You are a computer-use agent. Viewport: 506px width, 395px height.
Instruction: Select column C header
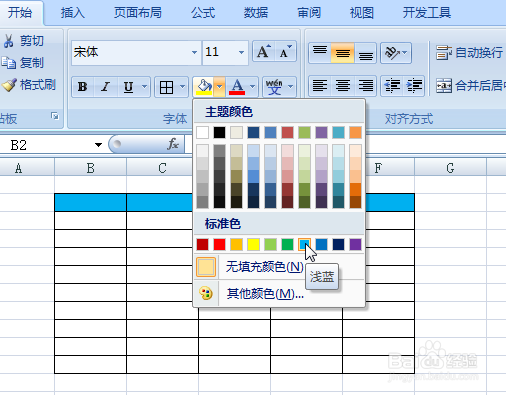162,168
